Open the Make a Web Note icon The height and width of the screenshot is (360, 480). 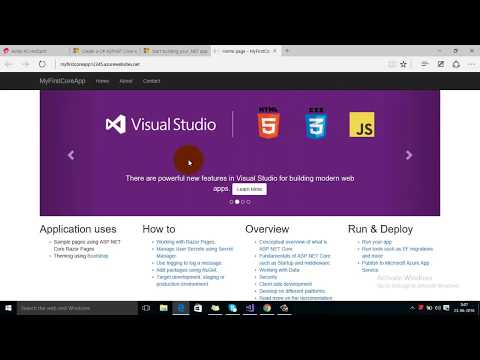(441, 64)
